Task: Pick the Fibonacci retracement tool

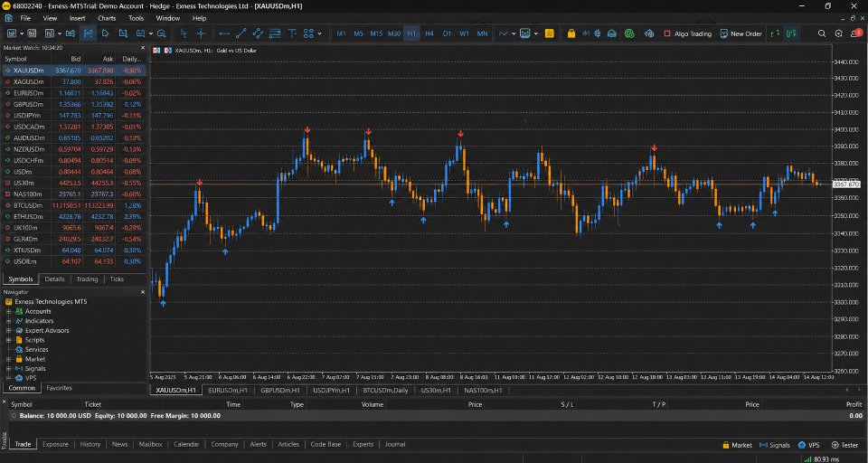Action: [x=275, y=33]
